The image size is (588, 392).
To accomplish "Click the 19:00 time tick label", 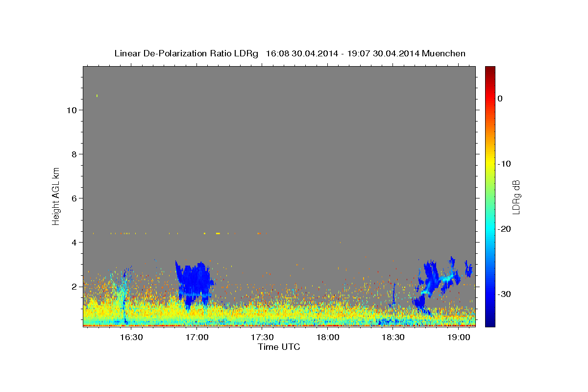I will (459, 337).
